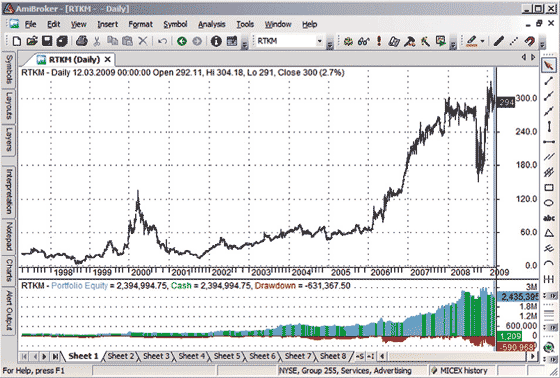Click the green back navigation arrow

[182, 41]
